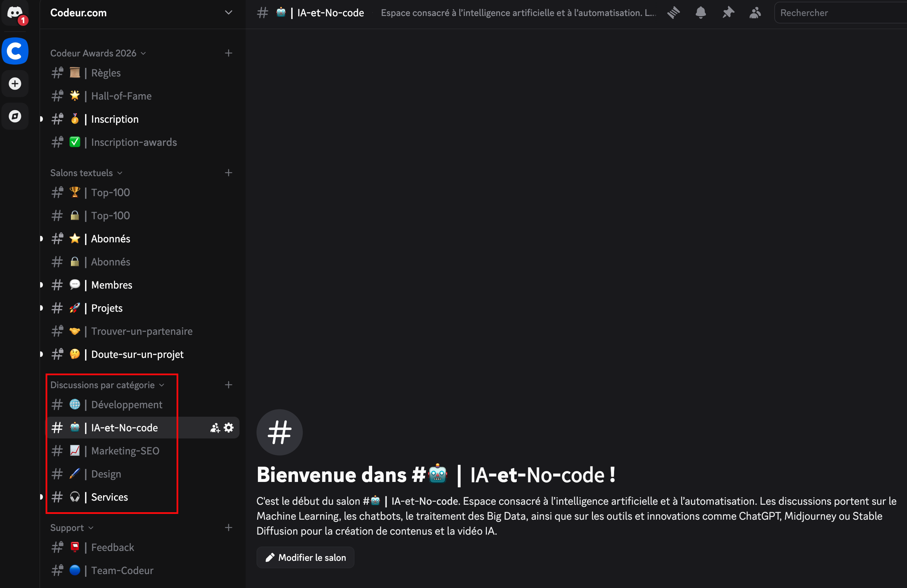Open pinned messages pin icon
The image size is (907, 588).
coord(728,13)
